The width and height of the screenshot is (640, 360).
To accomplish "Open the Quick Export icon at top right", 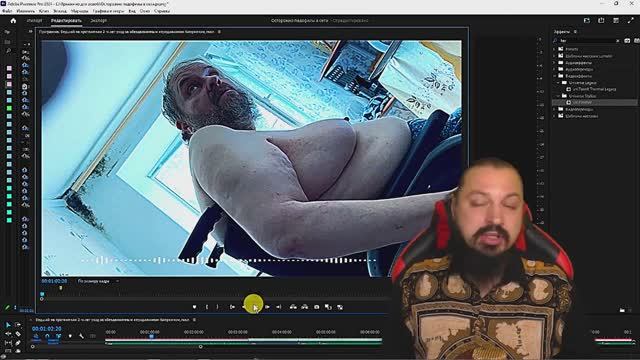I will tap(587, 20).
